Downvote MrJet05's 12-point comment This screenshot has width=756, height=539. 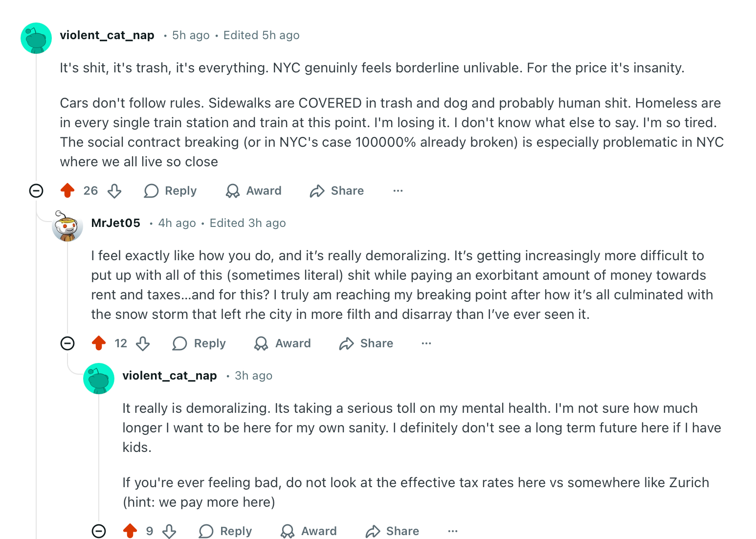(x=143, y=343)
